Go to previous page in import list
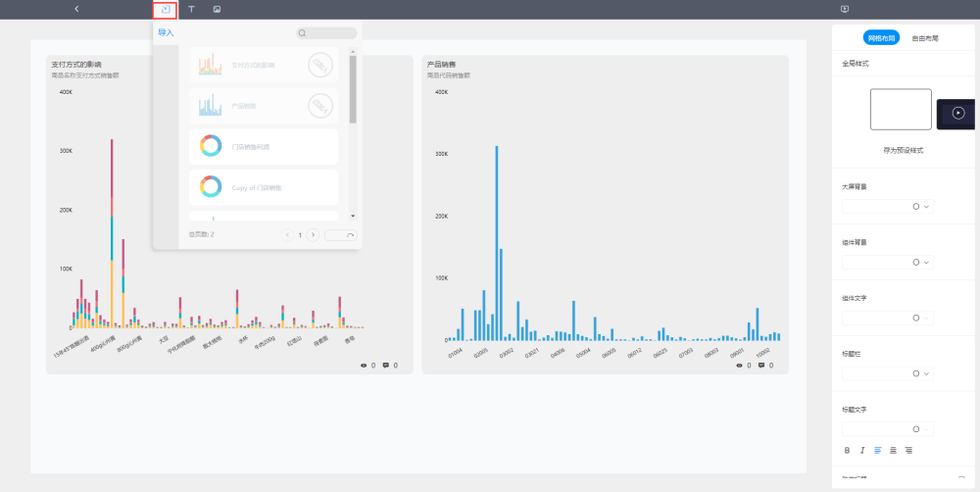The width and height of the screenshot is (980, 492). (x=287, y=235)
